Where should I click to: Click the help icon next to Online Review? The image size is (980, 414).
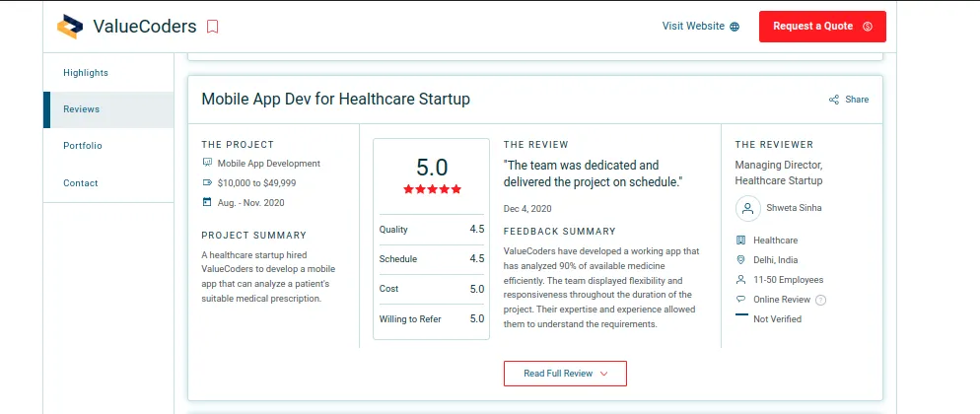(821, 300)
